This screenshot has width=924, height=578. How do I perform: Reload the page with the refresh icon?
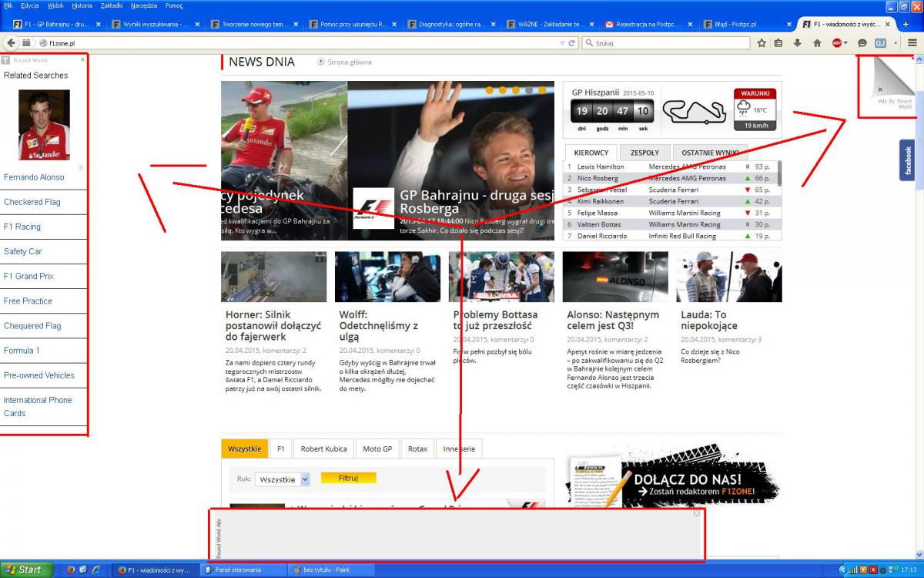(573, 43)
